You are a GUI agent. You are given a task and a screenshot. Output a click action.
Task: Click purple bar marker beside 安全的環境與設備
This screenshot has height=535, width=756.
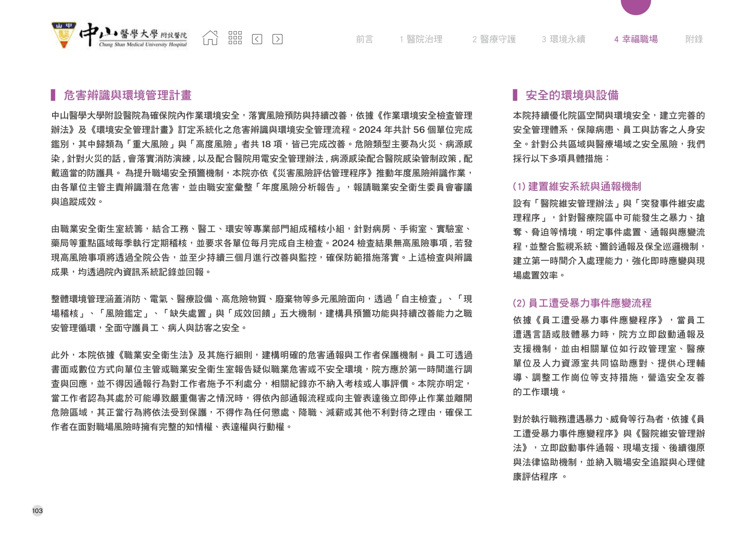click(x=515, y=95)
